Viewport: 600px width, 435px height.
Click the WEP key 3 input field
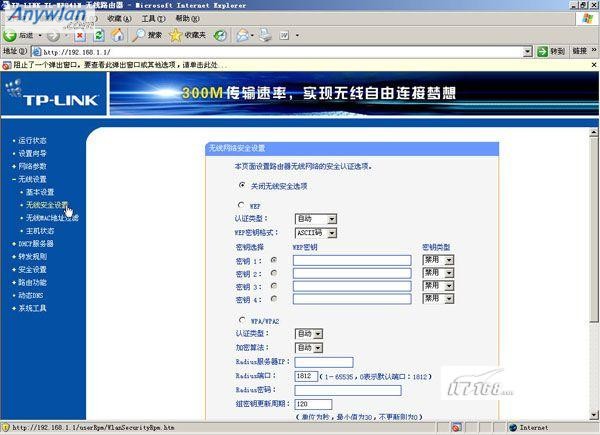pos(352,286)
